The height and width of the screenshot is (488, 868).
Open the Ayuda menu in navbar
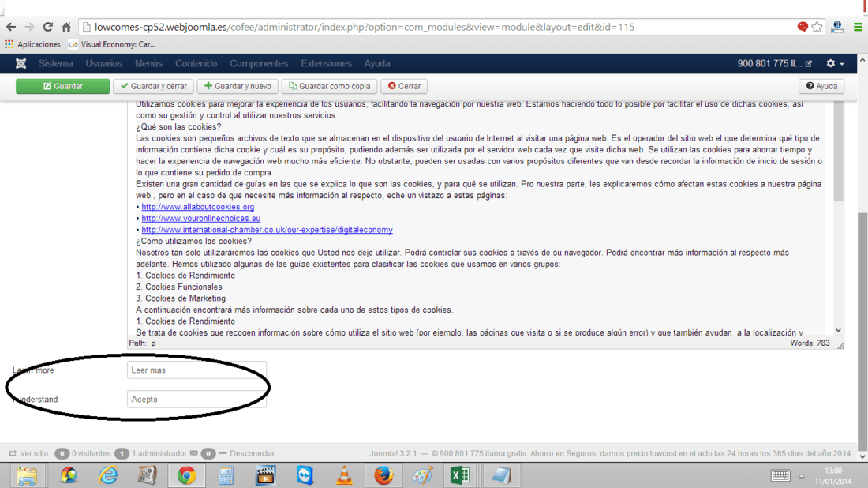[377, 64]
